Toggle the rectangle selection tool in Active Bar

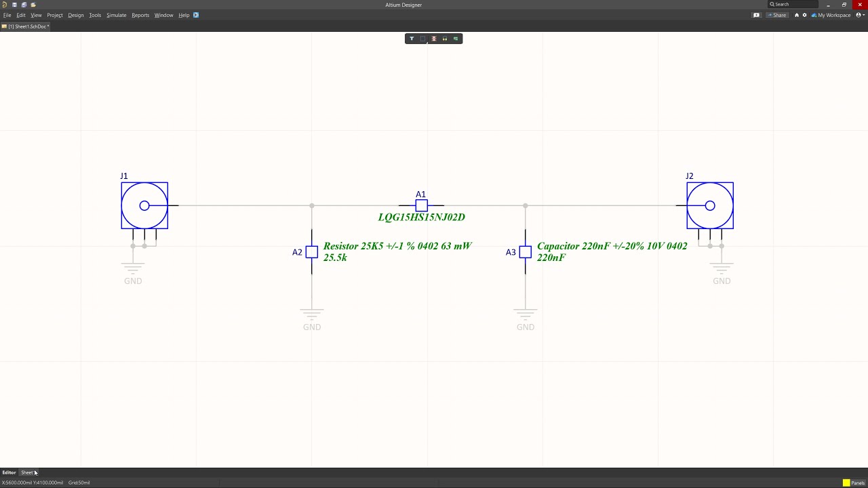point(422,39)
